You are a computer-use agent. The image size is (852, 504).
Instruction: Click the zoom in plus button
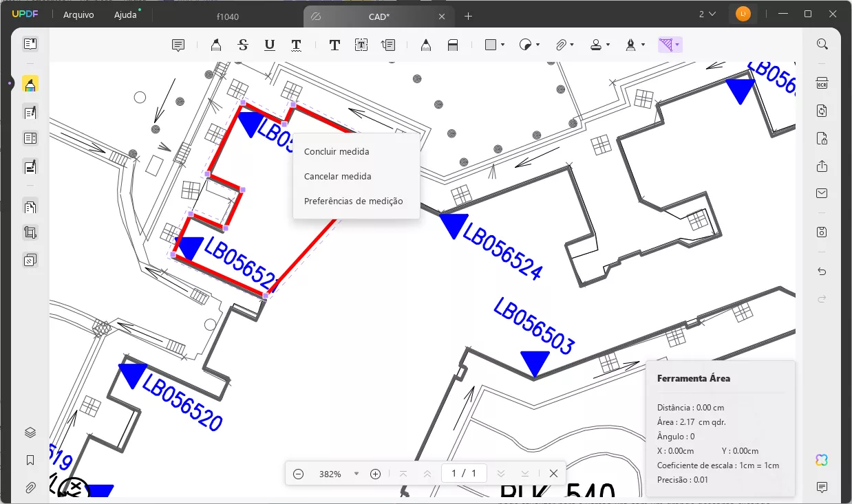tap(376, 474)
